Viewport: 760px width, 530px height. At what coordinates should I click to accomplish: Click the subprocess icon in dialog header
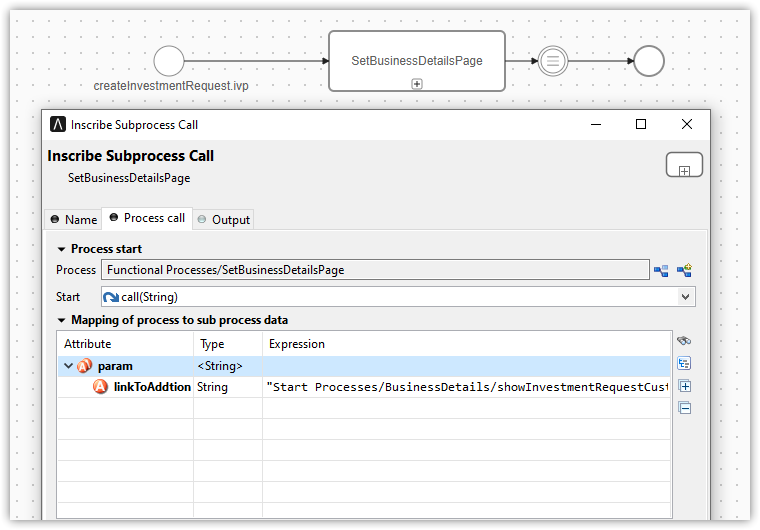click(x=684, y=166)
